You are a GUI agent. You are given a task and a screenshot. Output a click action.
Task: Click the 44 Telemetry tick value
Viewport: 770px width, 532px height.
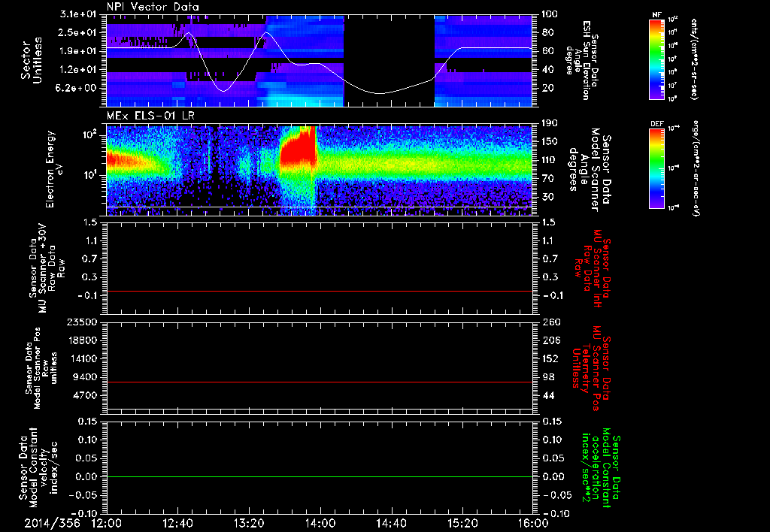tap(548, 395)
